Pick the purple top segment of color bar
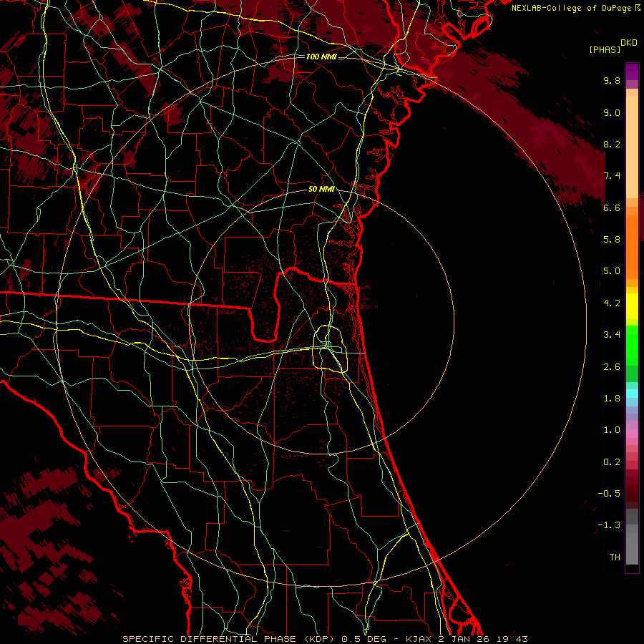The width and height of the screenshot is (644, 644). [x=632, y=72]
